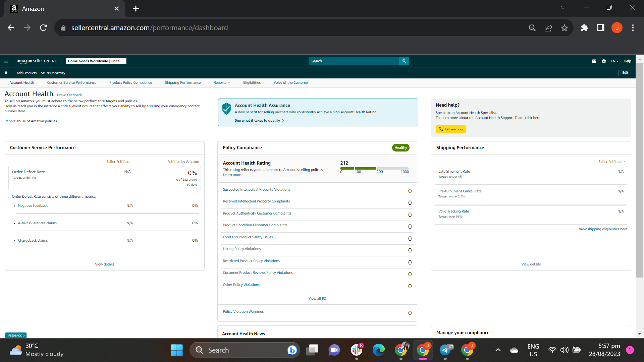Click View all (0) policy link
644x362 pixels.
[x=317, y=299]
